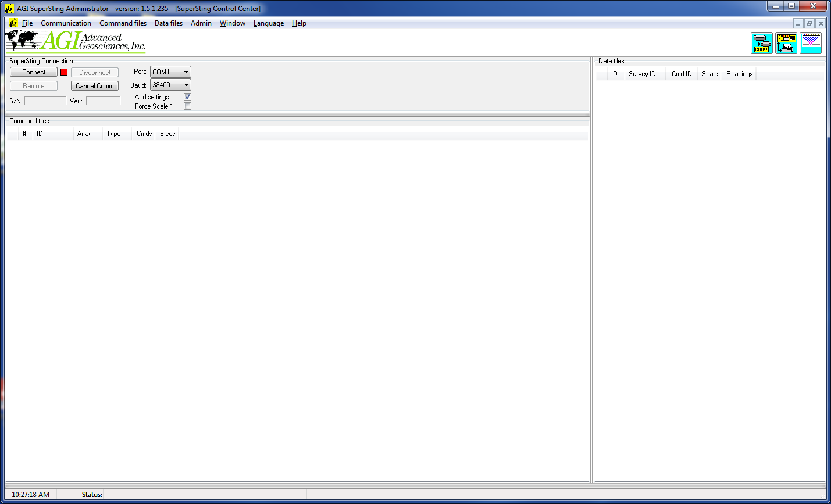831x504 pixels.
Task: Maximize the main application window
Action: point(791,6)
